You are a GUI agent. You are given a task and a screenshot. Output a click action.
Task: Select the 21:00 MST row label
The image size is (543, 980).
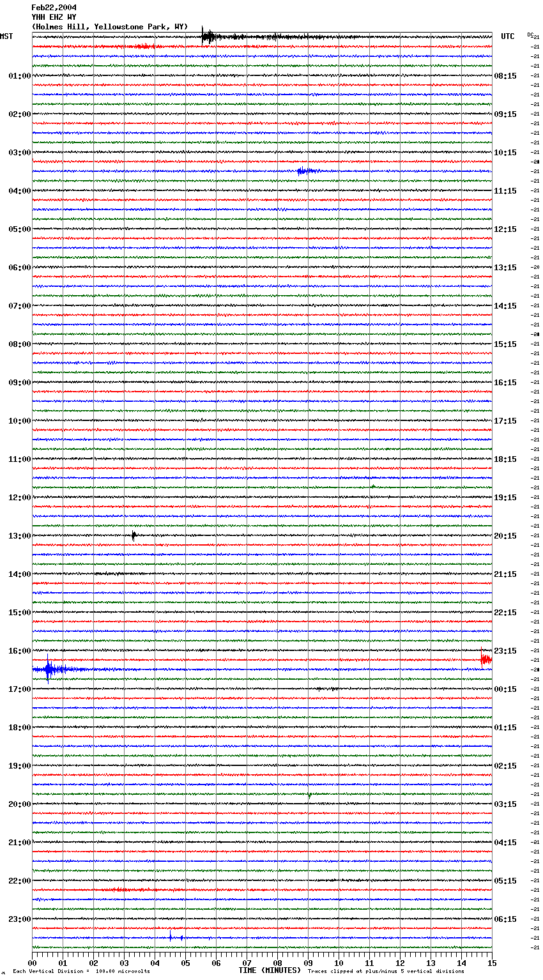[x=20, y=843]
